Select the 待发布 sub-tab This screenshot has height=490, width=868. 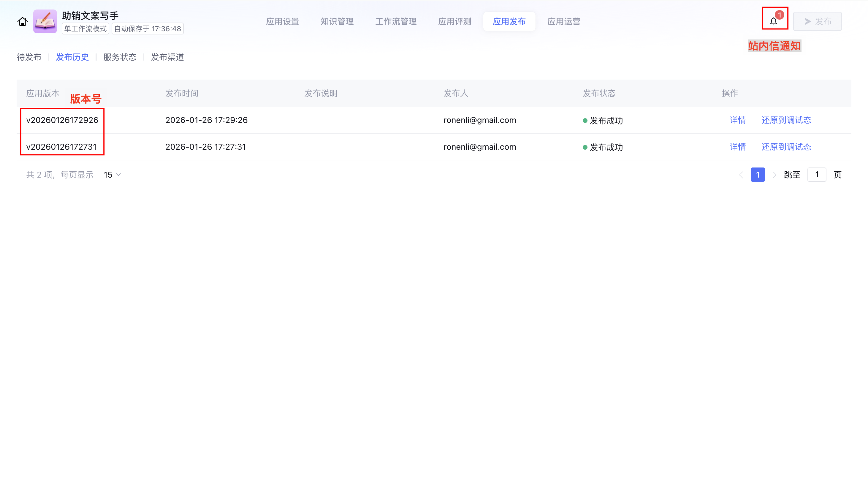point(29,57)
